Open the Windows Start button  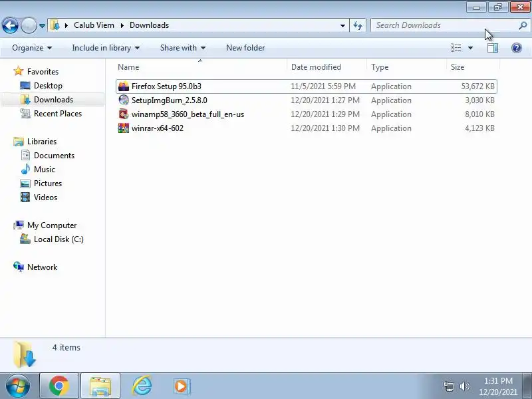click(x=18, y=386)
